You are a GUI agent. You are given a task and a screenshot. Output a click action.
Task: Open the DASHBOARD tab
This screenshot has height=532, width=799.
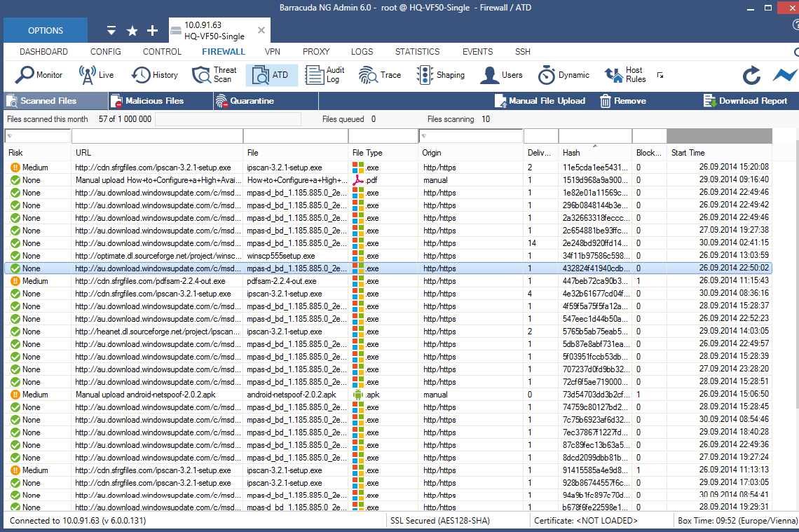tap(43, 51)
